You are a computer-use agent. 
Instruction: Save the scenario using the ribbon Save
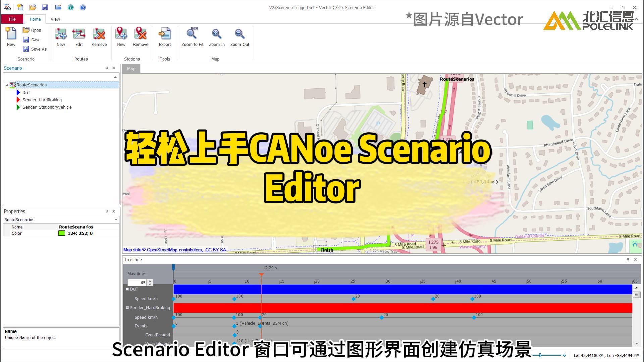[32, 40]
